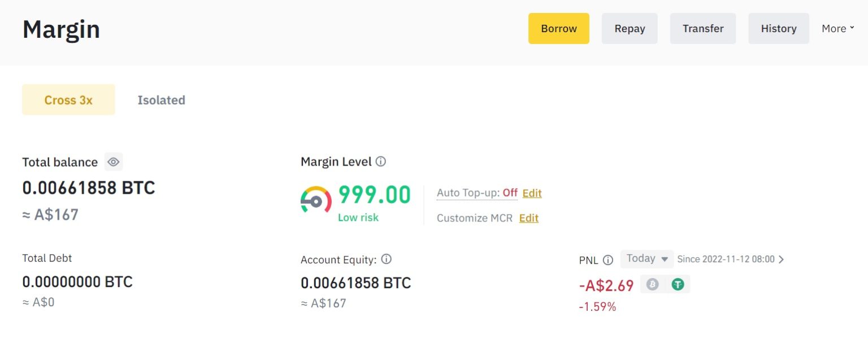Click the red -A$2.69 PNL value
The height and width of the screenshot is (339, 868).
click(606, 286)
